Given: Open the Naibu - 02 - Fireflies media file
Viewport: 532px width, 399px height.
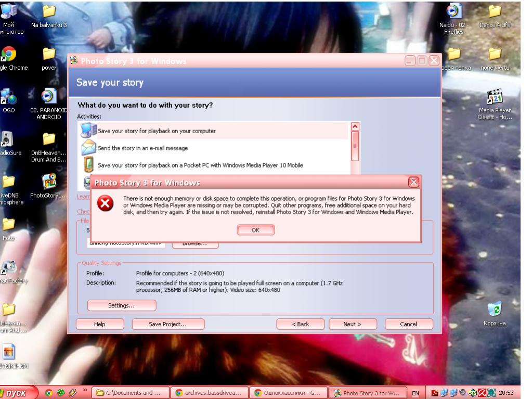Looking at the screenshot, I should 454,20.
